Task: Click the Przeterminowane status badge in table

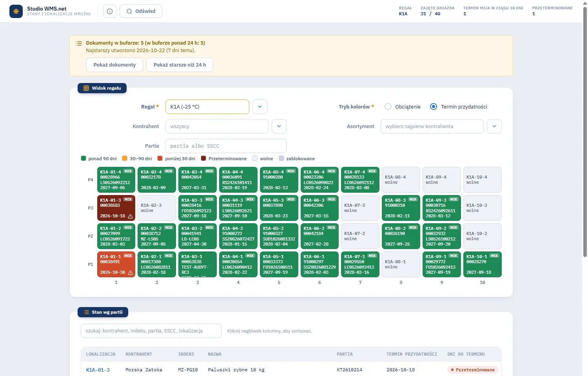Action: (x=473, y=370)
